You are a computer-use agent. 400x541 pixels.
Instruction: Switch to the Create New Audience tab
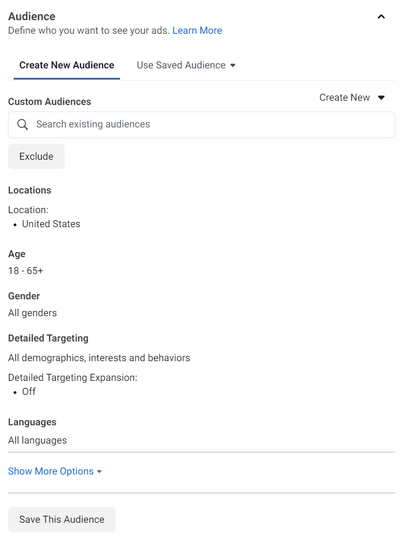click(x=67, y=65)
